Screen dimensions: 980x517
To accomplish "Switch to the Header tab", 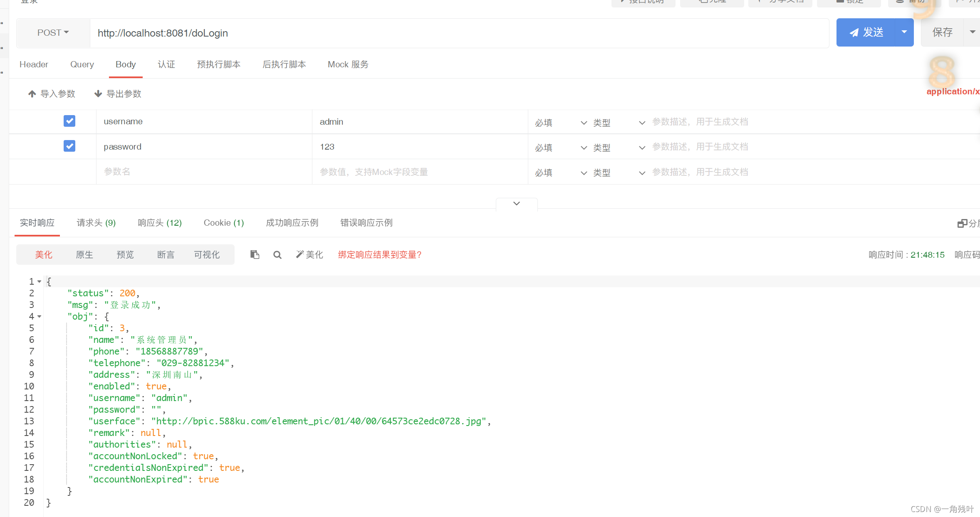I will pos(34,64).
